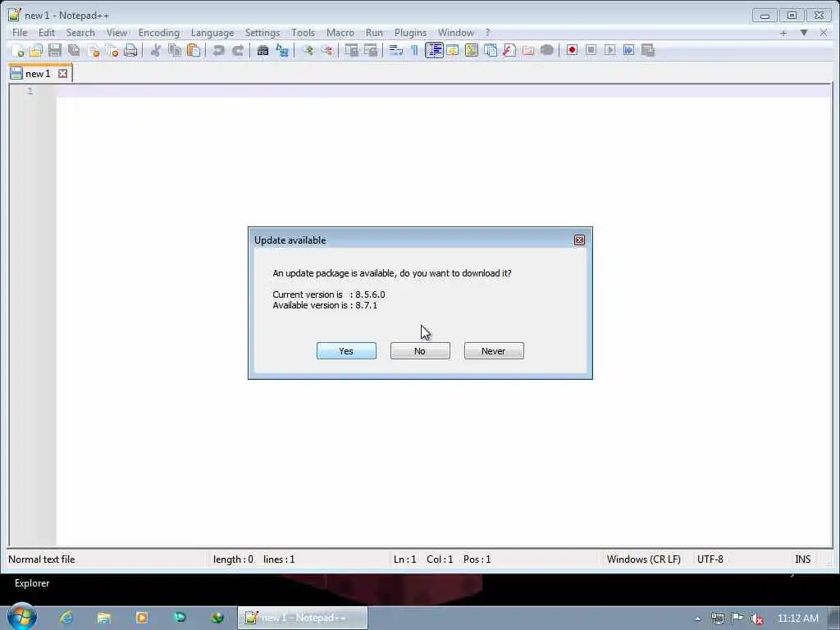840x630 pixels.
Task: Open Document List toolbar icon
Action: tap(491, 50)
